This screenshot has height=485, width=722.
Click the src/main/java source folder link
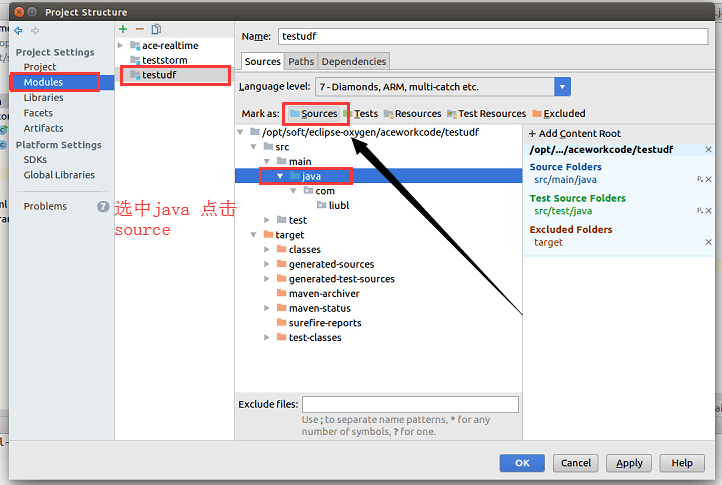[x=565, y=180]
